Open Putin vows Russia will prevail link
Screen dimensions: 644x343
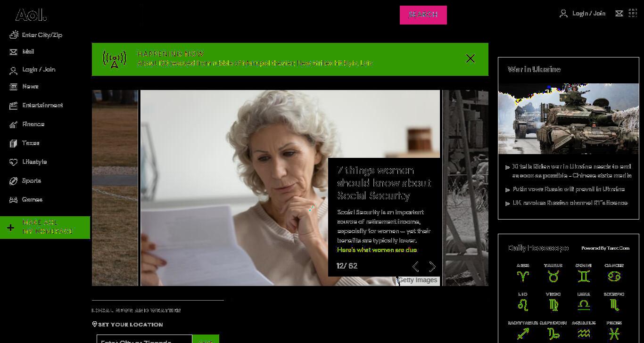(569, 189)
